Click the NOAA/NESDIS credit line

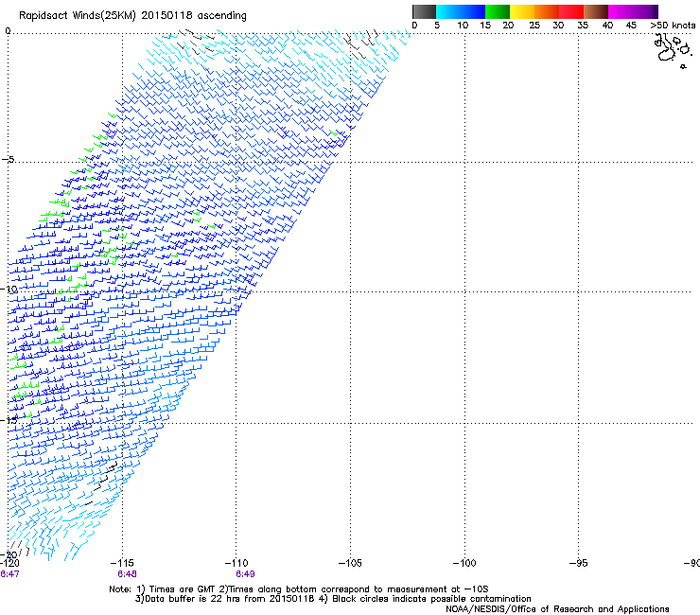tap(557, 609)
